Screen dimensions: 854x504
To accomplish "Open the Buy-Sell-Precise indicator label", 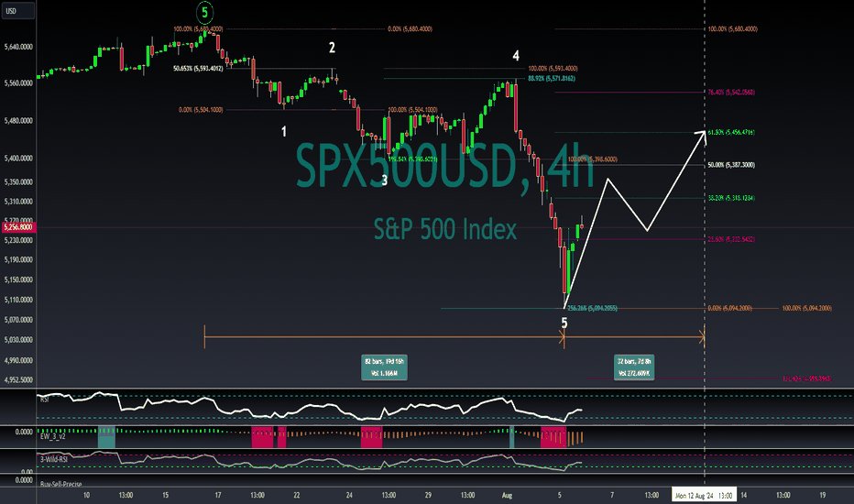I will [61, 484].
